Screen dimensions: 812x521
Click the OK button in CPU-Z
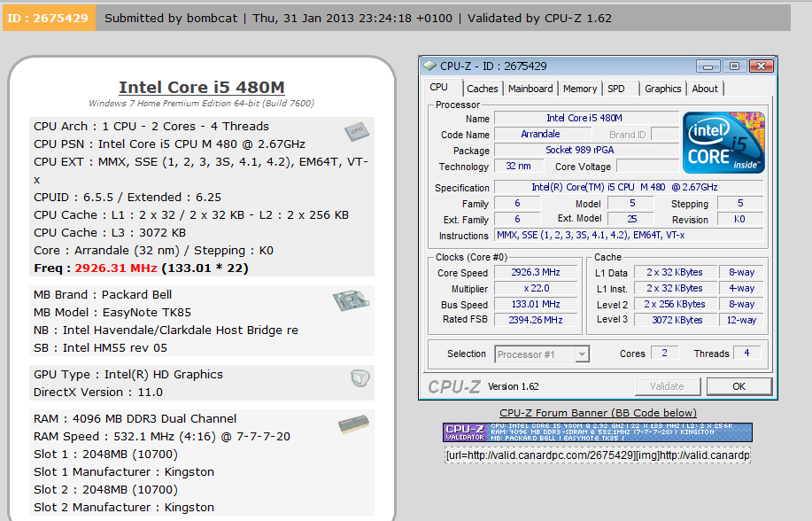(739, 386)
